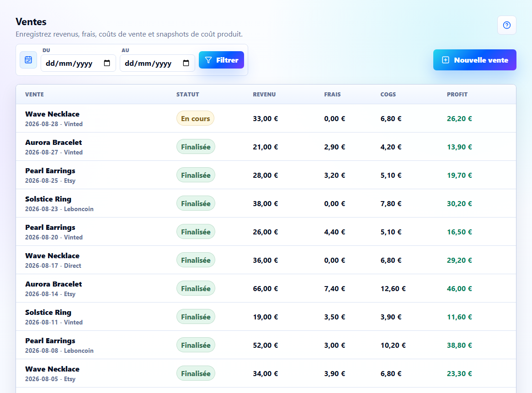Open the AU date picker icon
This screenshot has height=393, width=532.
[x=186, y=63]
